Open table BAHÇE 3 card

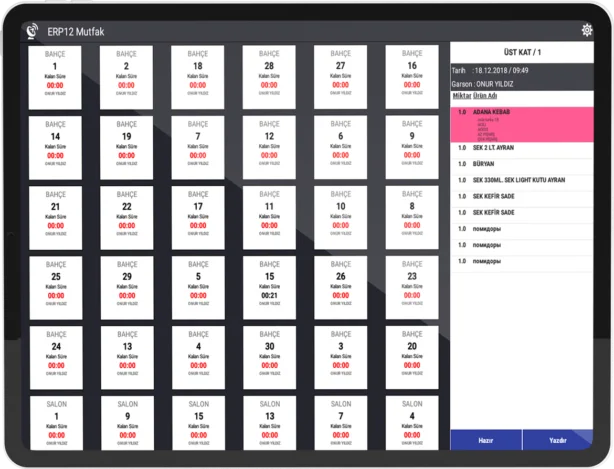pyautogui.click(x=341, y=357)
